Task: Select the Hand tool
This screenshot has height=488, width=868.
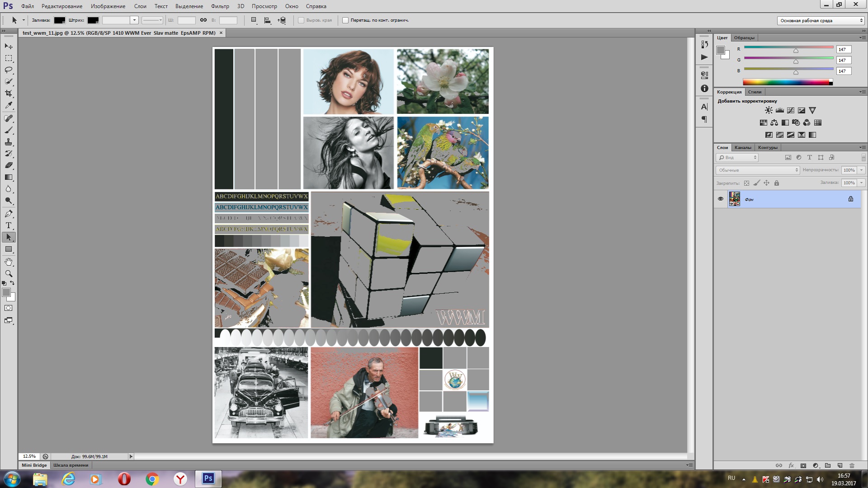Action: (x=9, y=262)
